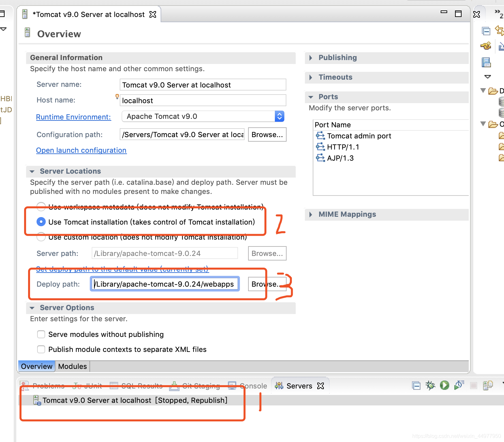The height and width of the screenshot is (442, 504).
Task: Click Set deploy path to default value link
Action: click(122, 269)
